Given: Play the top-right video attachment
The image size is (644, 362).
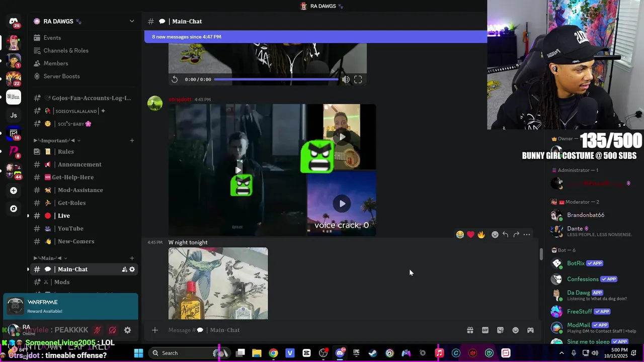Looking at the screenshot, I should [342, 137].
